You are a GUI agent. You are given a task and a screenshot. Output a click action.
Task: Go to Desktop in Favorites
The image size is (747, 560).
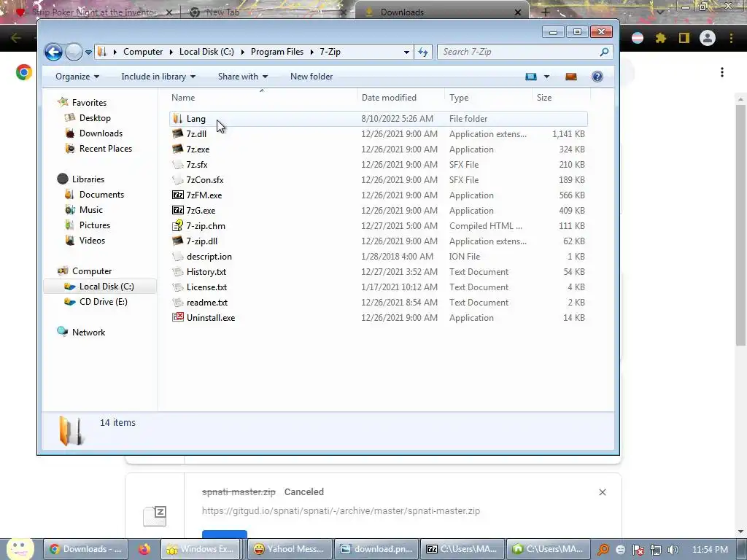pos(95,117)
